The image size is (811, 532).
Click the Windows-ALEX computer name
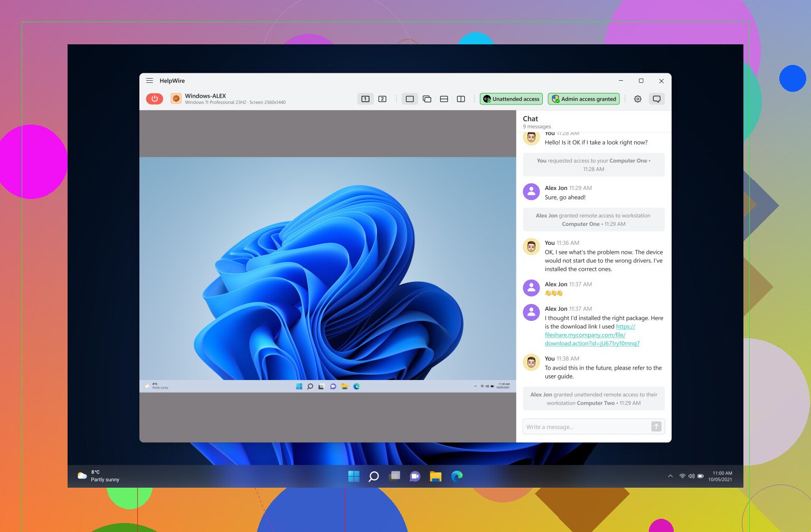205,96
